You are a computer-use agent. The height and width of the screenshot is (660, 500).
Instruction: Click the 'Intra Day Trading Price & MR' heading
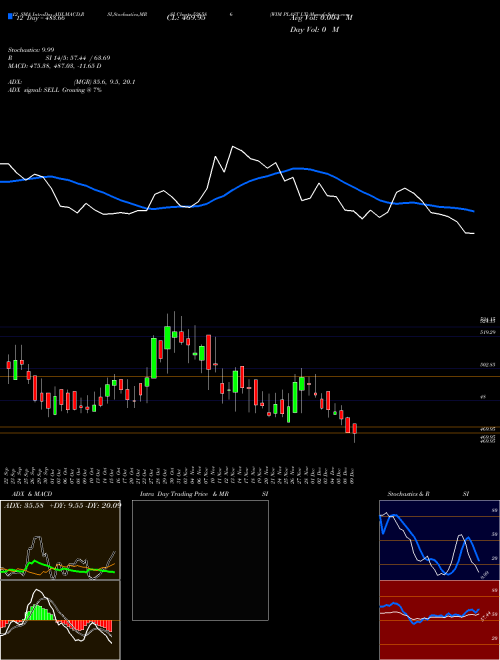pyautogui.click(x=184, y=494)
